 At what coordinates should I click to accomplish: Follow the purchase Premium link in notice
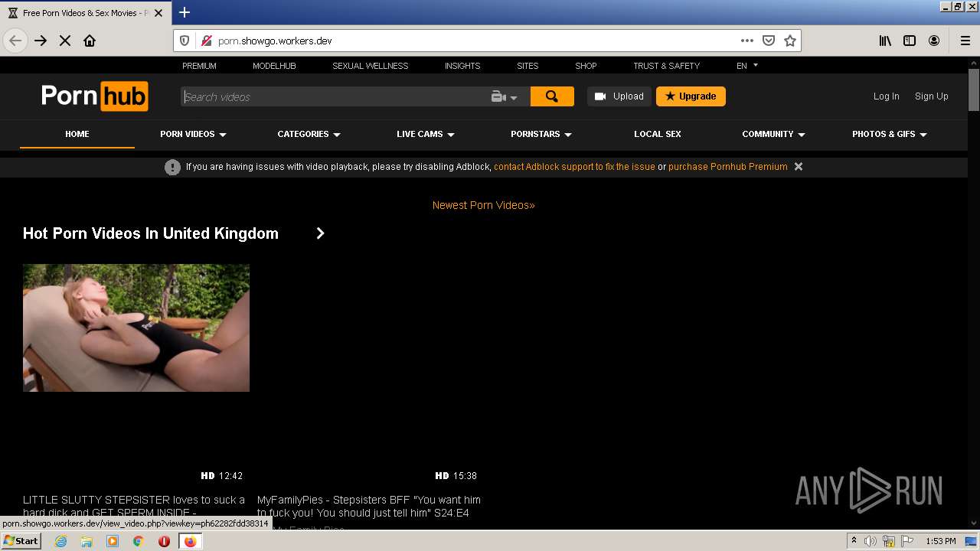tap(728, 167)
